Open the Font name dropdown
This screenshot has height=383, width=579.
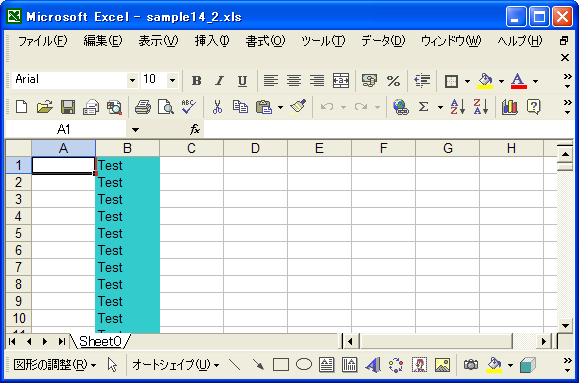[x=132, y=80]
